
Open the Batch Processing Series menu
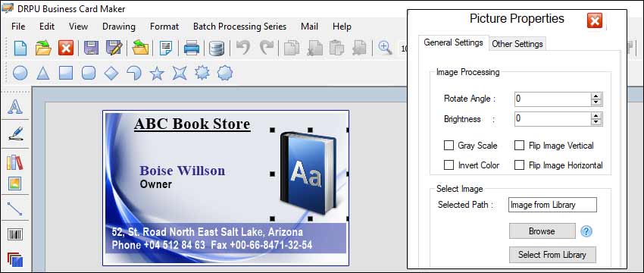240,27
